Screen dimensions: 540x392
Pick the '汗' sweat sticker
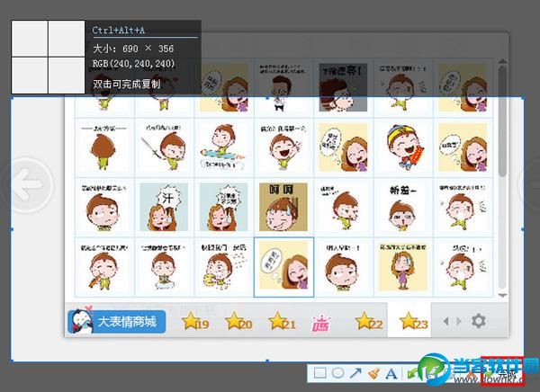click(164, 207)
